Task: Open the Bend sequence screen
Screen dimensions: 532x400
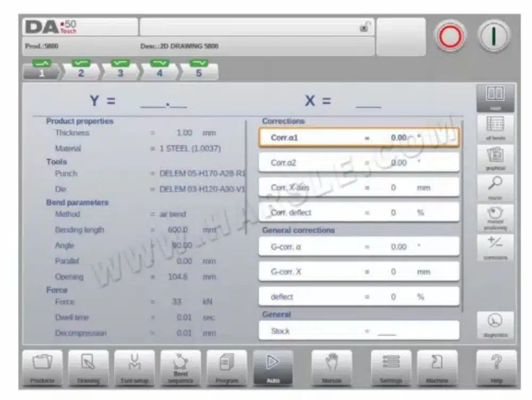Action: tap(180, 368)
